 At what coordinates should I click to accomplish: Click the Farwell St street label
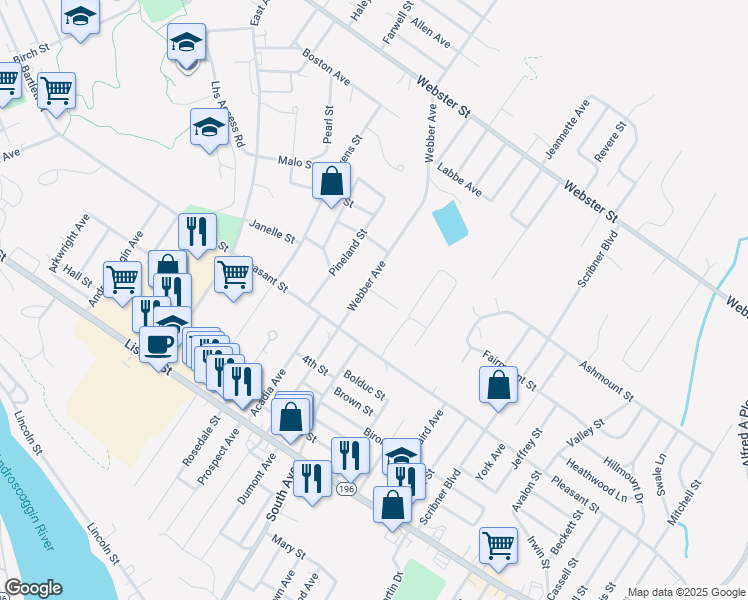398,23
